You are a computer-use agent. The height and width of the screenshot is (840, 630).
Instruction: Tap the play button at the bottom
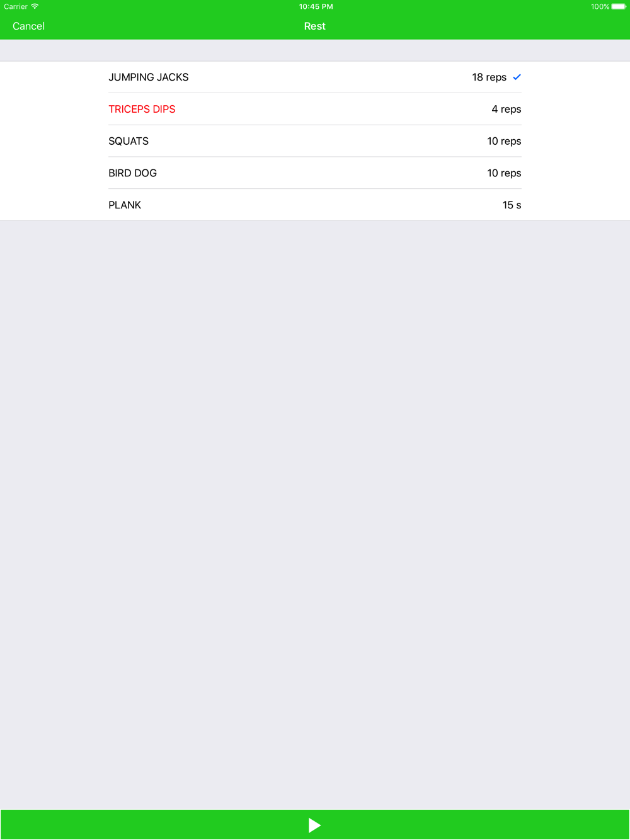[314, 825]
